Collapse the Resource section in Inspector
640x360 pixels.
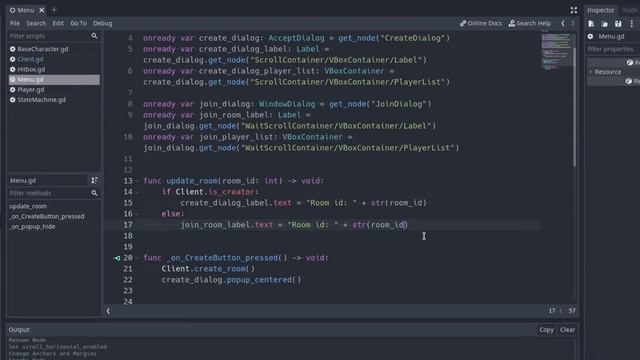[591, 72]
